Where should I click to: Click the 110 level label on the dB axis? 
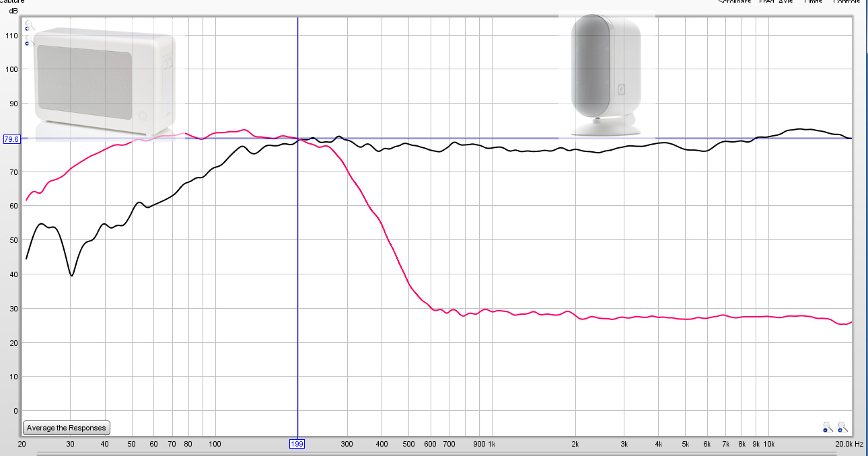click(13, 35)
